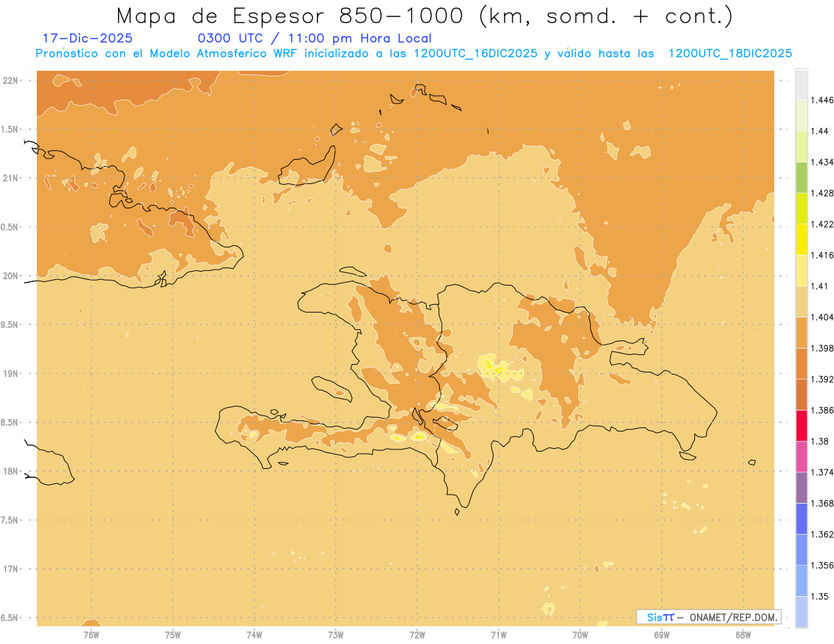Click the "18N" latitude label

point(10,472)
